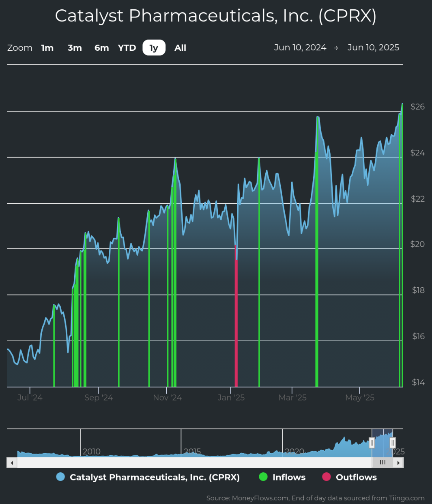
Task: Click the 2010 label in navigator
Action: pyautogui.click(x=92, y=452)
